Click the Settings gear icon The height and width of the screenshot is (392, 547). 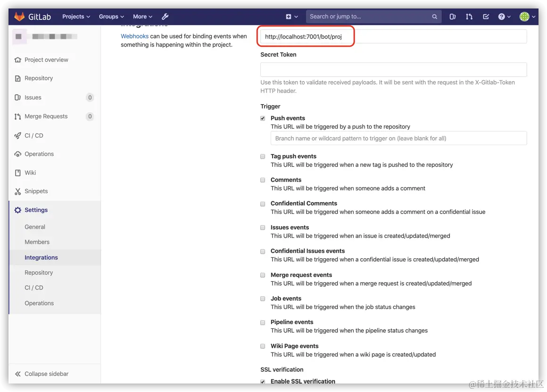tap(18, 210)
